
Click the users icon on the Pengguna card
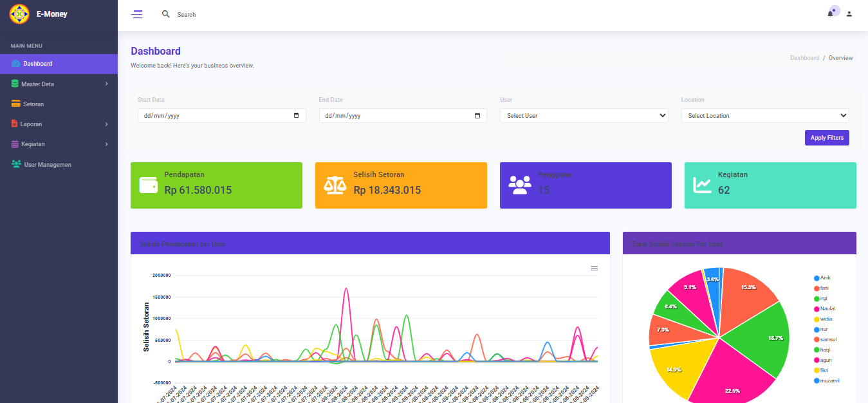pyautogui.click(x=519, y=185)
